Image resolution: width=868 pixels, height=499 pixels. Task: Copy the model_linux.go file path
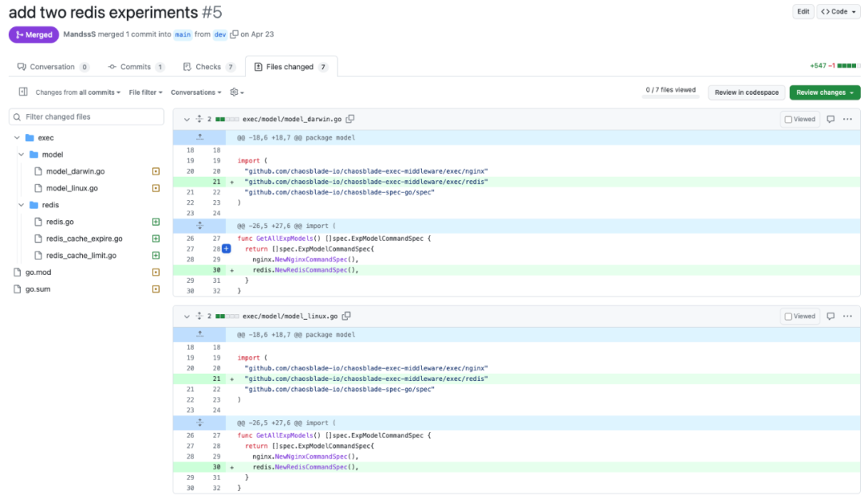(x=346, y=316)
